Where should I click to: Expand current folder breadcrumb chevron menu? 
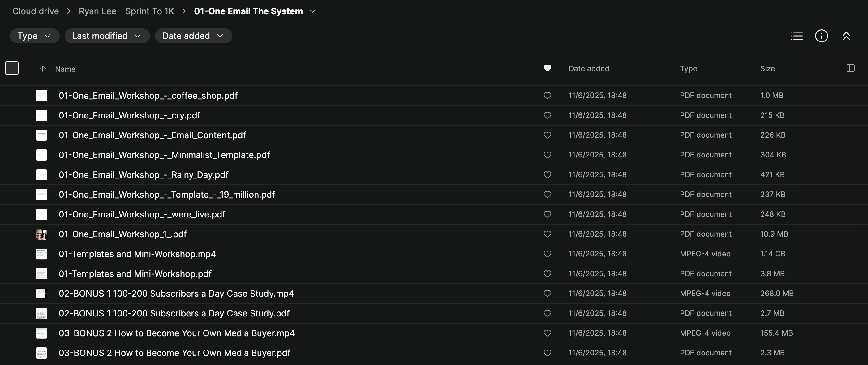[313, 11]
